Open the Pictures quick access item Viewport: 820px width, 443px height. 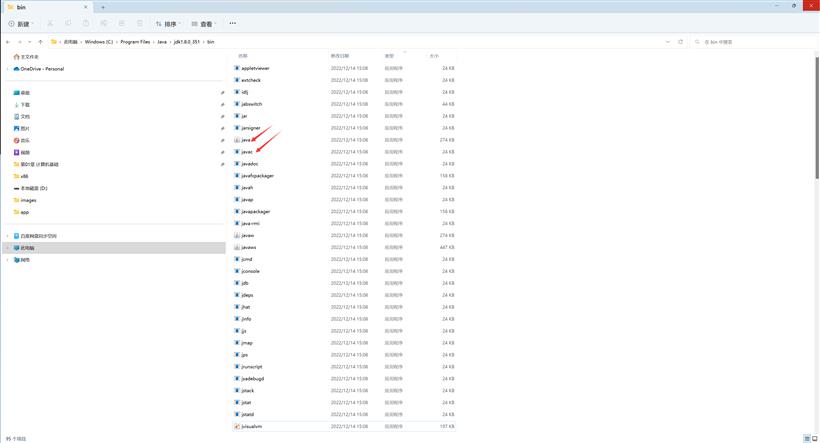[x=22, y=128]
